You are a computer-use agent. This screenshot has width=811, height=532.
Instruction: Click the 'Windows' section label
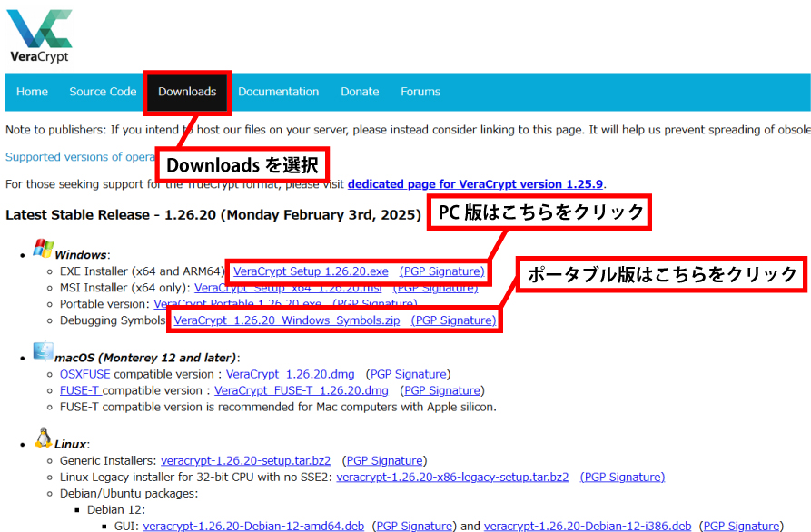(81, 255)
